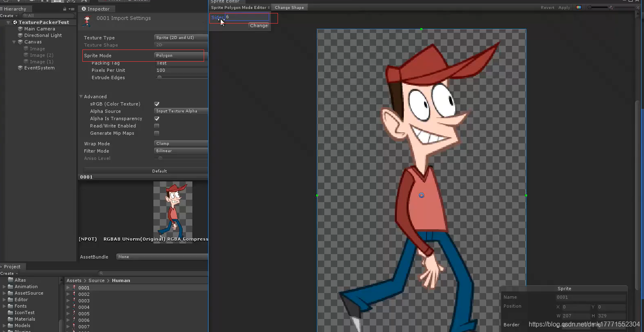Click Revert in Sprite Editor
The height and width of the screenshot is (332, 644).
pos(547,7)
